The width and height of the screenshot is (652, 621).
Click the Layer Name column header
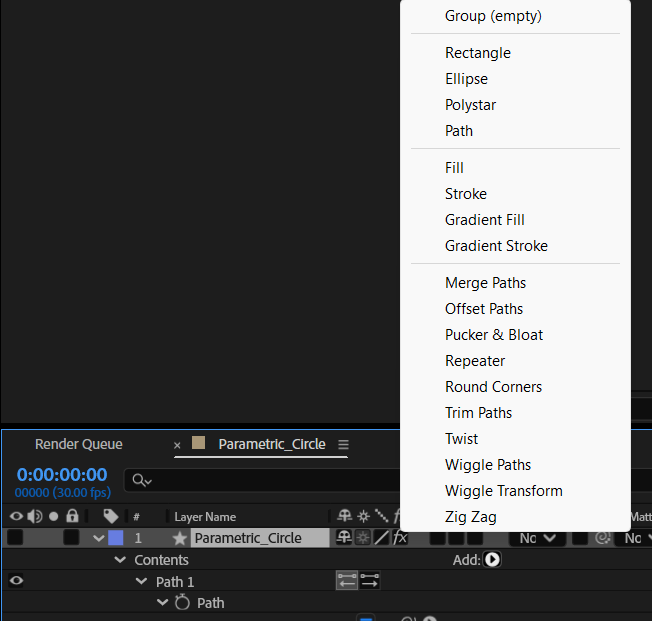click(205, 517)
